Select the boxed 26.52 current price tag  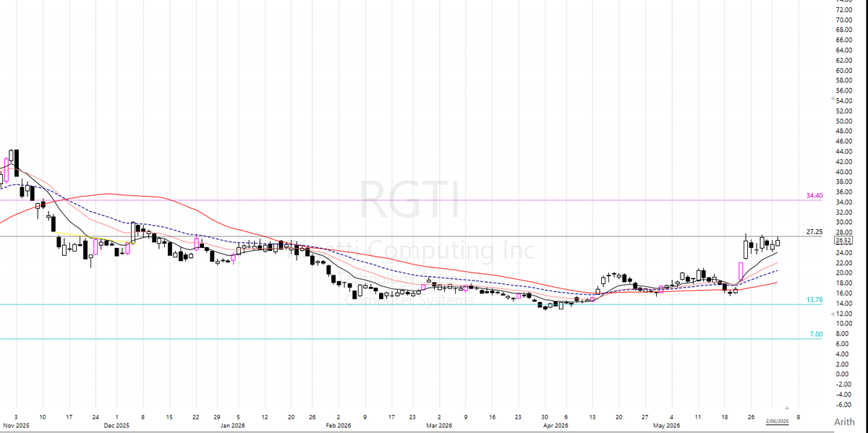tap(842, 240)
